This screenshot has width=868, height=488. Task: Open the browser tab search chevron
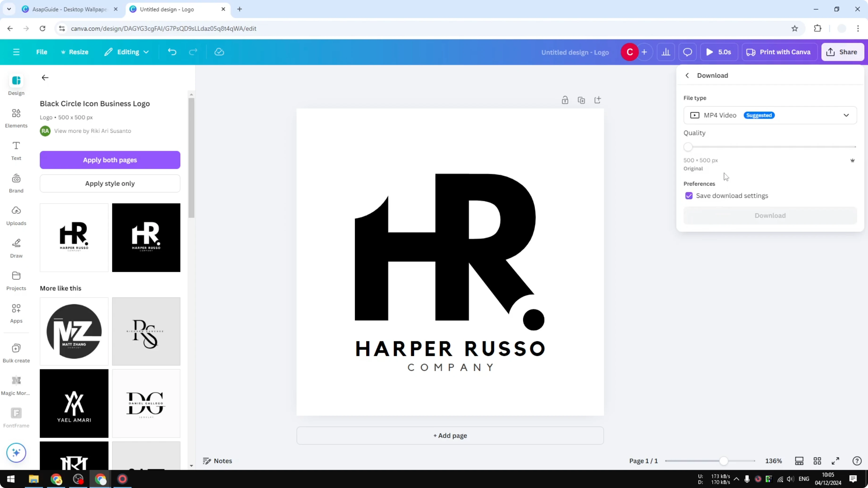[9, 9]
